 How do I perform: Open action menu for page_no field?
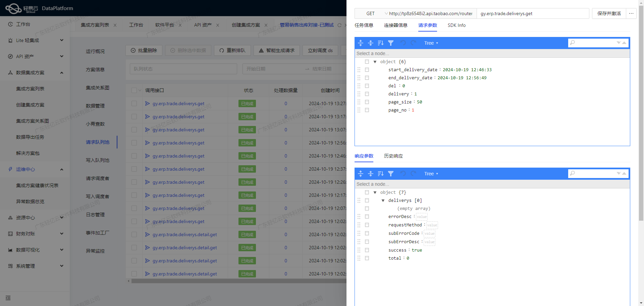point(367,110)
